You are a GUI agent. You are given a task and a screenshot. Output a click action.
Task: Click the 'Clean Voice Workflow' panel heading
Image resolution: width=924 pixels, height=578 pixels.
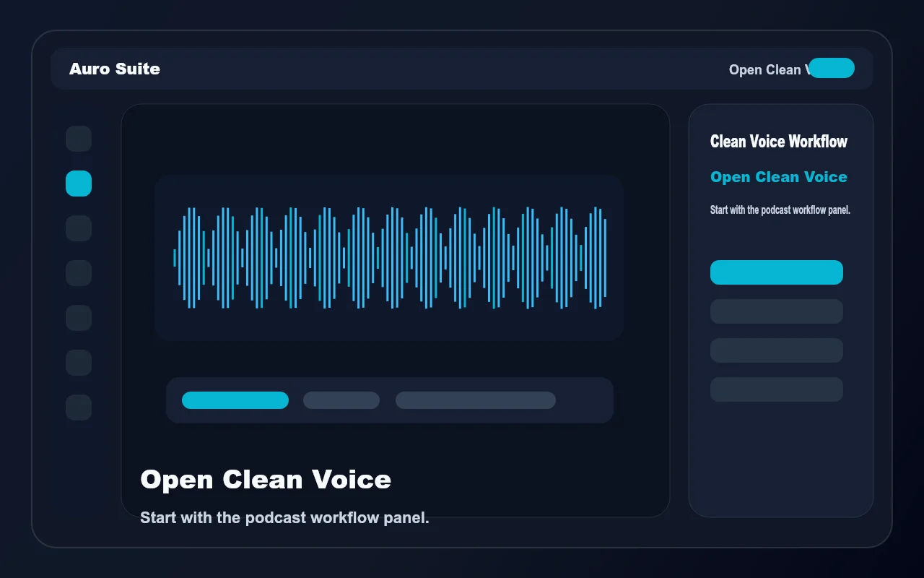779,142
